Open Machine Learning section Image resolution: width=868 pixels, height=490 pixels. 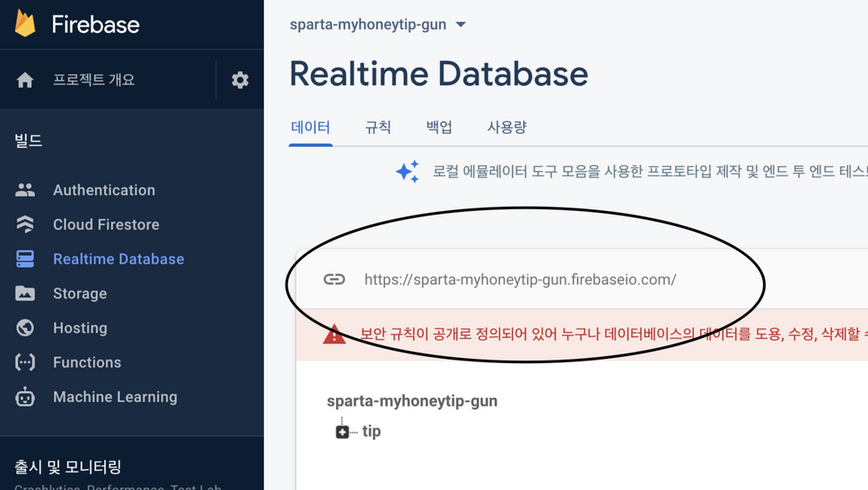click(115, 397)
